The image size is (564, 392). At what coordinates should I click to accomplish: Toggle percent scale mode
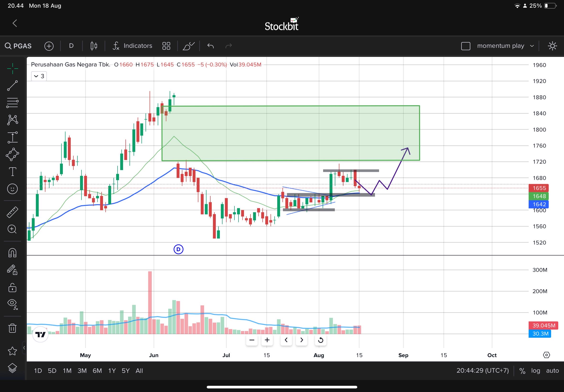point(522,371)
